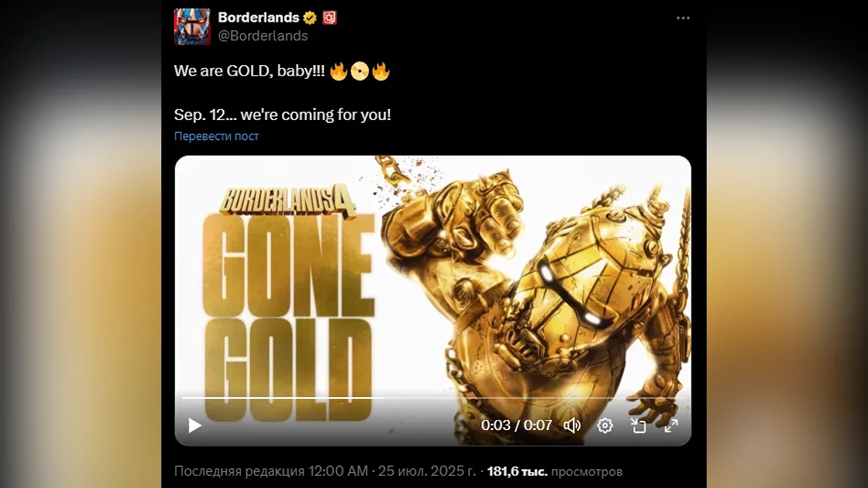Click the 181,6 тыс. просмотров view count
The height and width of the screenshot is (488, 868).
[555, 471]
